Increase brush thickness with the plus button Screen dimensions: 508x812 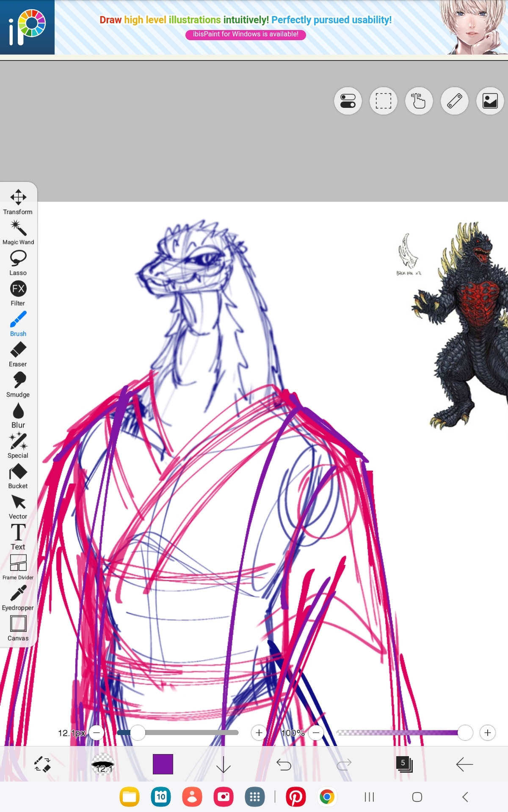tap(259, 732)
